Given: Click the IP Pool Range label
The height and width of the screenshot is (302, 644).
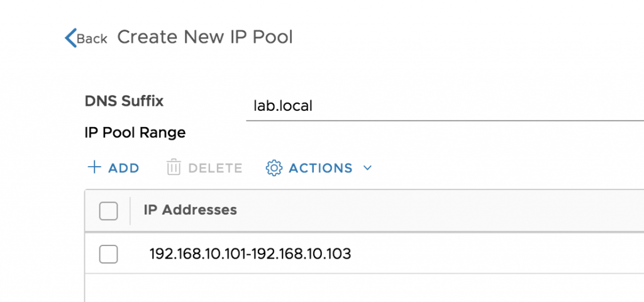Looking at the screenshot, I should click(135, 133).
